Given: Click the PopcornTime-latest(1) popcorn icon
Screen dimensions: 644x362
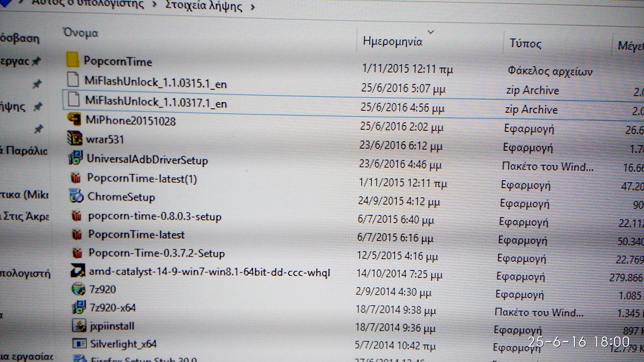Looking at the screenshot, I should [x=76, y=178].
